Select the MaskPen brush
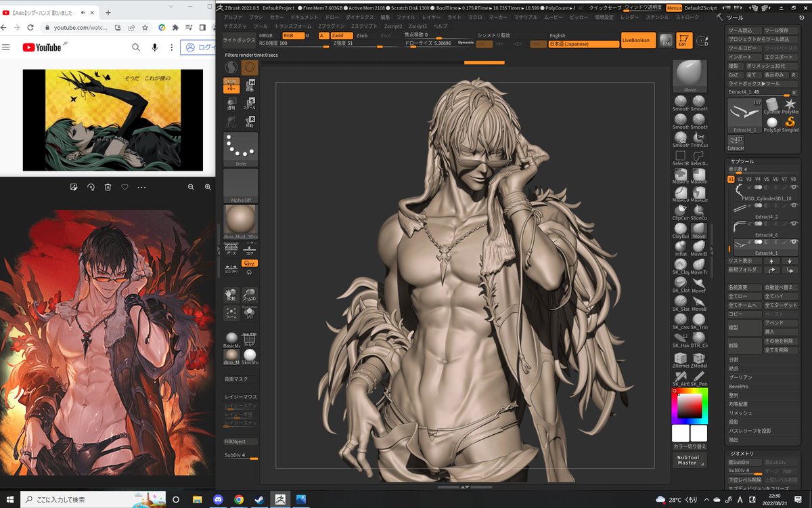Viewport: 812px width, 508px height. pyautogui.click(x=681, y=175)
